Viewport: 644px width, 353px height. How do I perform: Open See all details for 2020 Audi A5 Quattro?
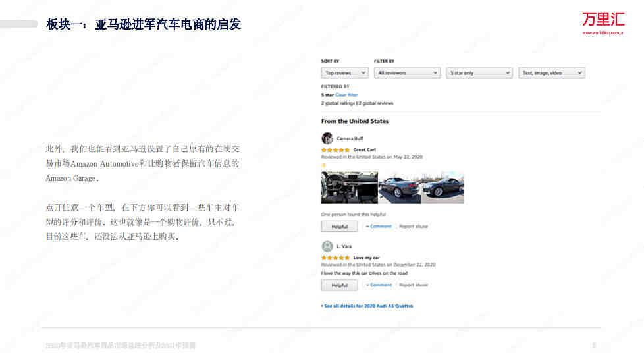(367, 306)
